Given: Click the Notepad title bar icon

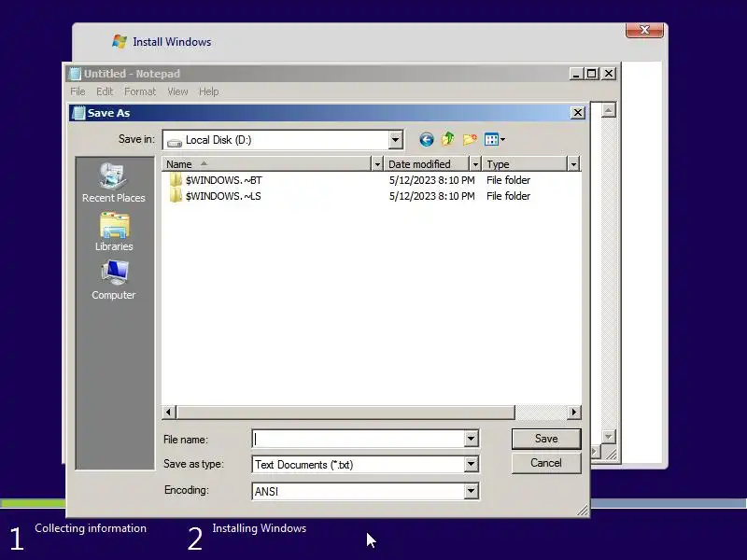Looking at the screenshot, I should (76, 74).
